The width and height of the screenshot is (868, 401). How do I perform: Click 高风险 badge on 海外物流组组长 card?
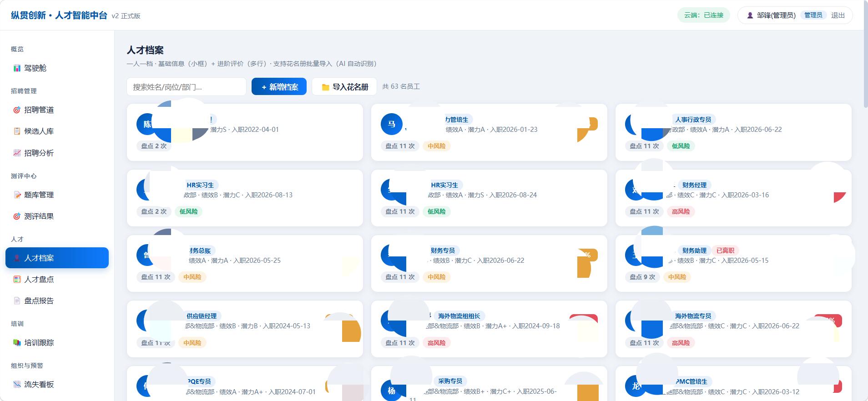(x=436, y=343)
